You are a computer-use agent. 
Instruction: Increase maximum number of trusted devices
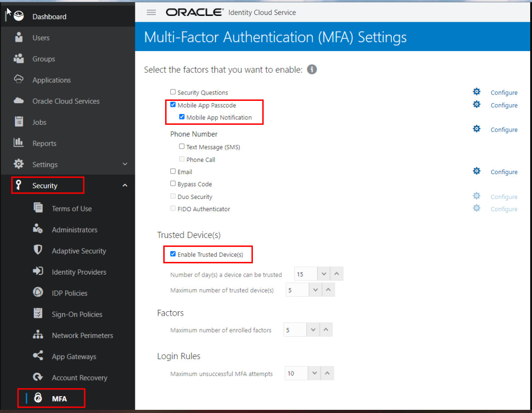[x=328, y=290]
